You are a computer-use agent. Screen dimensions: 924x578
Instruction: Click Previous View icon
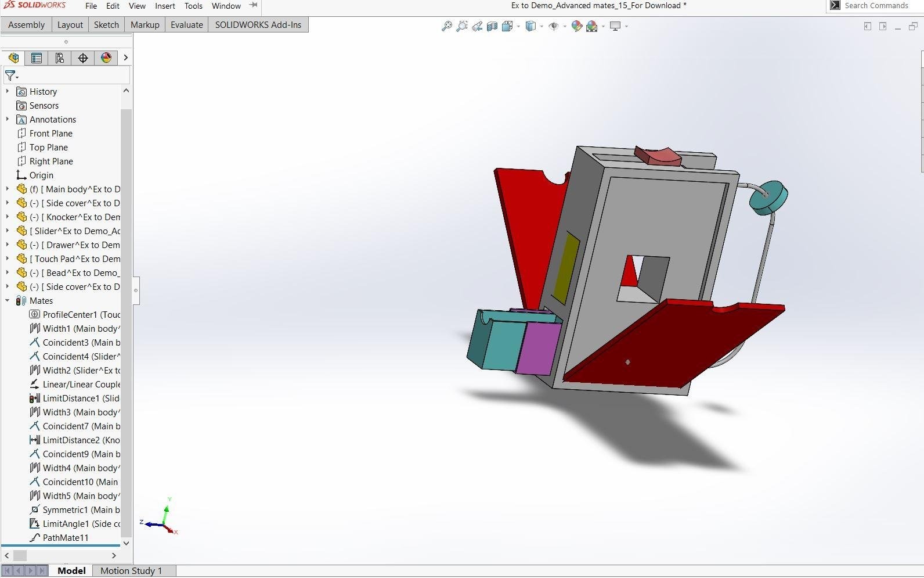pyautogui.click(x=477, y=26)
